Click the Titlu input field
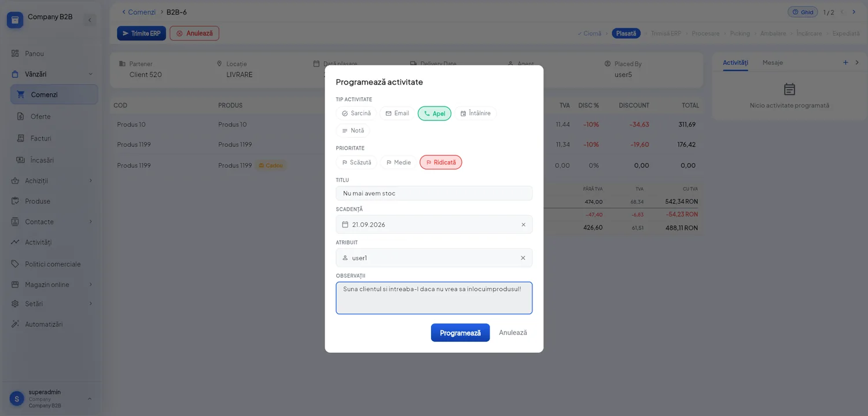868x416 pixels. [x=434, y=193]
